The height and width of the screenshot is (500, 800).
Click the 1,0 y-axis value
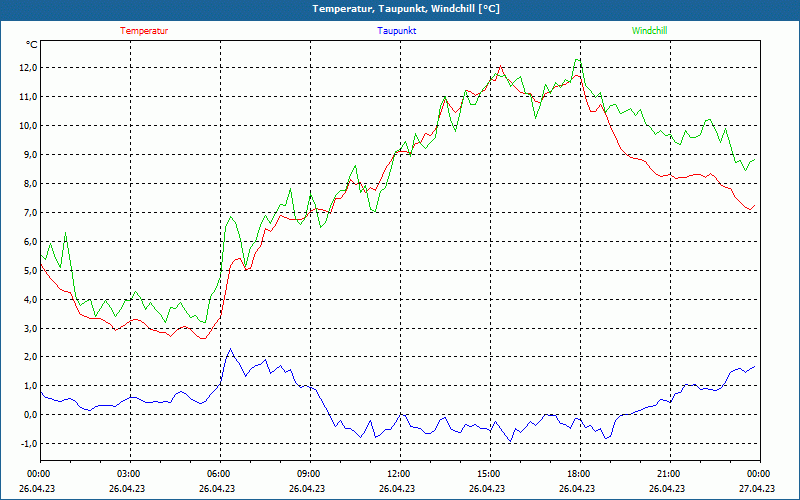coord(31,386)
